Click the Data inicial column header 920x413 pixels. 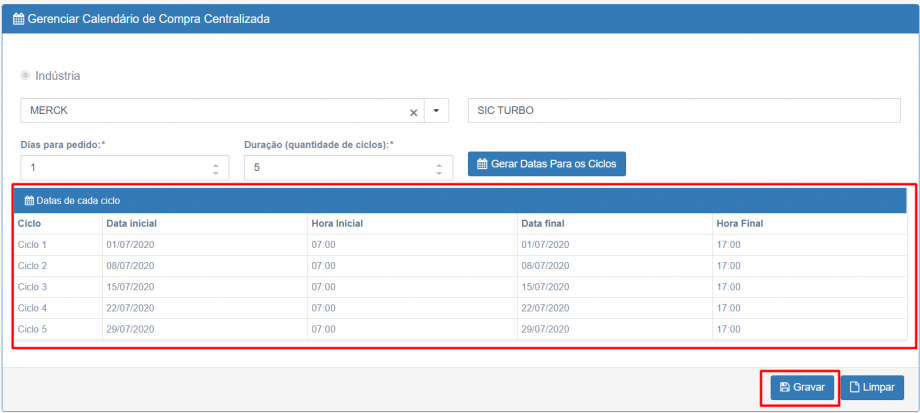point(132,223)
